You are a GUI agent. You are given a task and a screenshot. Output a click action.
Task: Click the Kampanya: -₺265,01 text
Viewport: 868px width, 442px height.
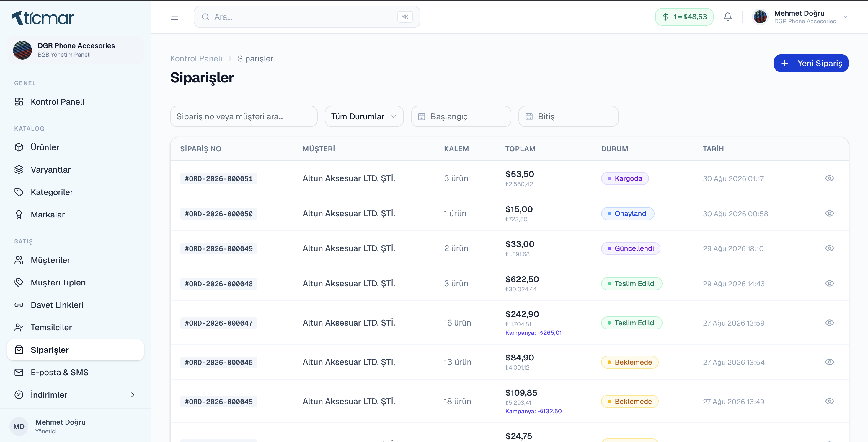(533, 333)
